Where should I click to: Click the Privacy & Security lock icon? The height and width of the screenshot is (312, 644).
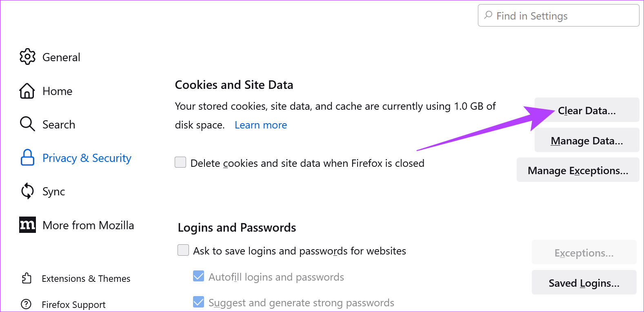click(27, 157)
